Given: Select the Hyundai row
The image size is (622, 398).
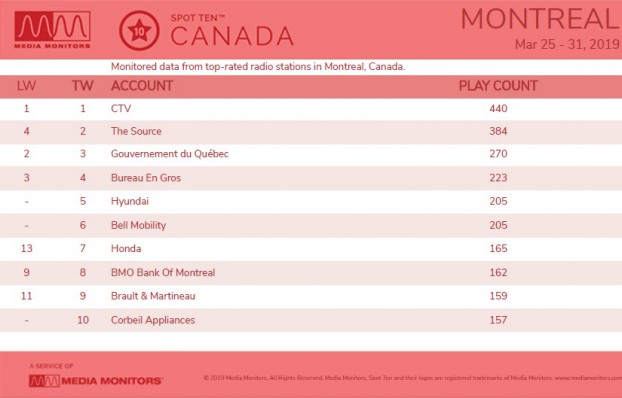Looking at the screenshot, I should [311, 202].
